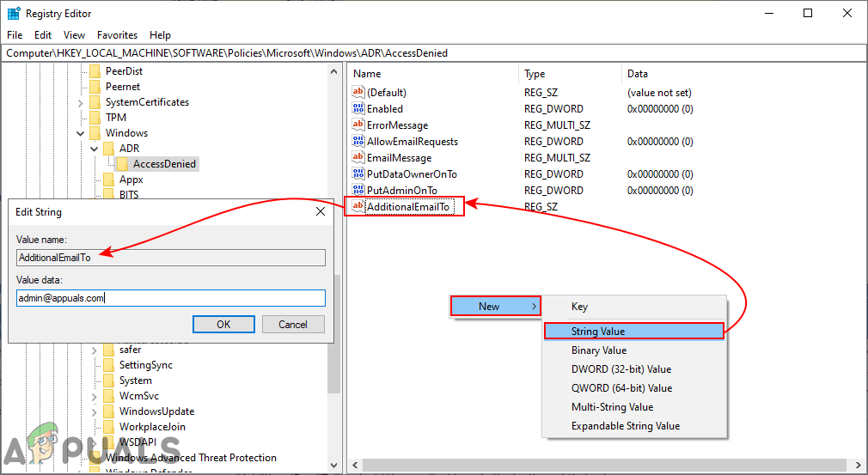Screen dimensions: 868x475
Task: Choose String Value from the submenu
Action: click(x=634, y=332)
